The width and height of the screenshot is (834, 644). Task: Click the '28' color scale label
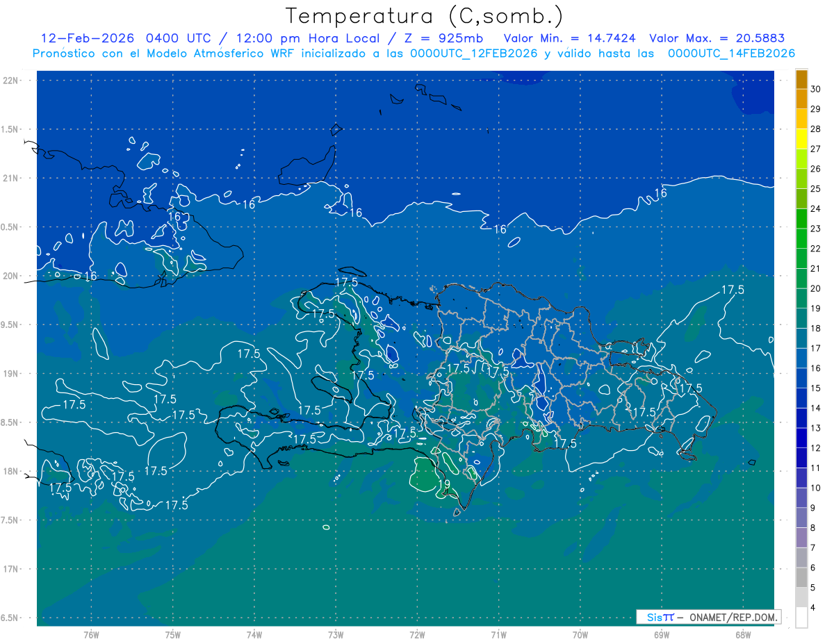click(x=816, y=129)
